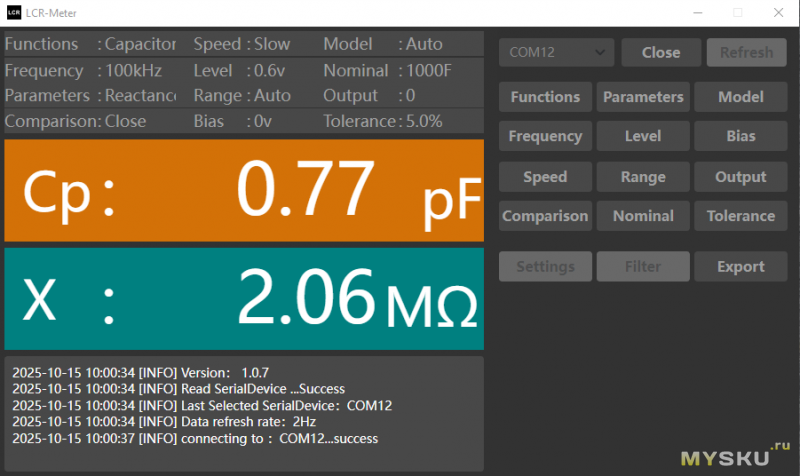800x476 pixels.
Task: Click the orange Cp capacitance readout
Action: click(244, 191)
